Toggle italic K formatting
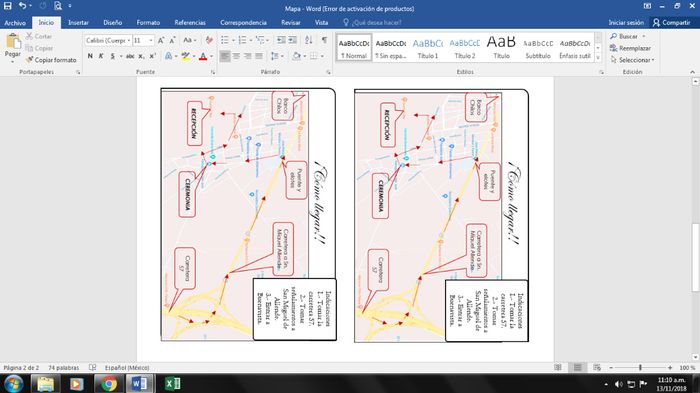The height and width of the screenshot is (393, 700). tap(101, 56)
